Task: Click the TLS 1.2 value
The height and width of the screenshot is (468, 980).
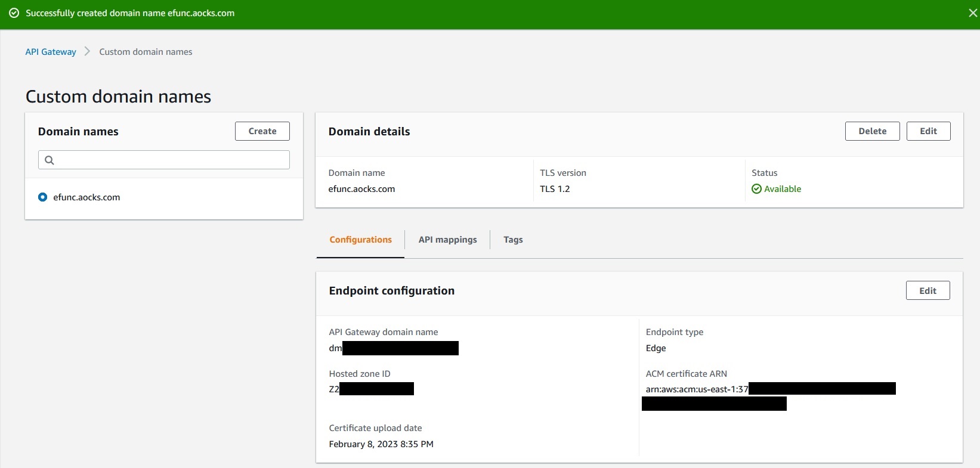Action: tap(555, 189)
